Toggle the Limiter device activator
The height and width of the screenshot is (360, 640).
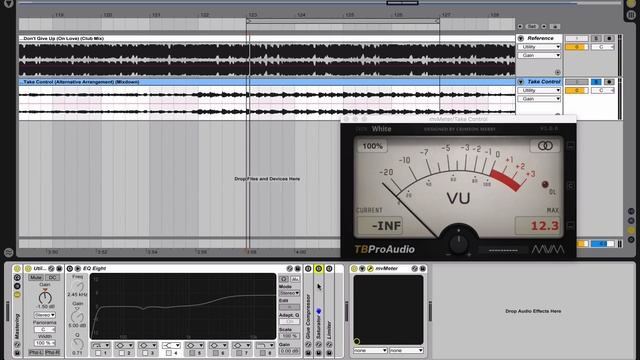tap(329, 269)
